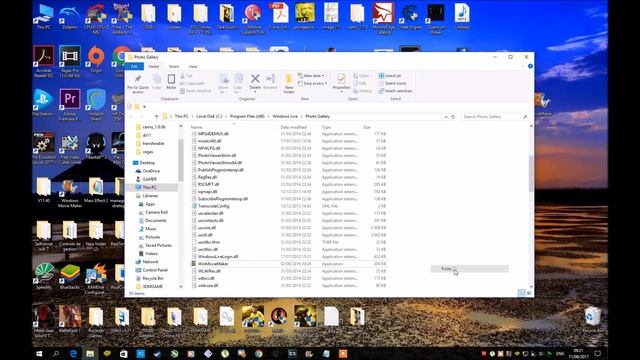Viewport: 640px width, 360px height.
Task: Open Quick Access Toolbar customize arrow
Action: 144,107
